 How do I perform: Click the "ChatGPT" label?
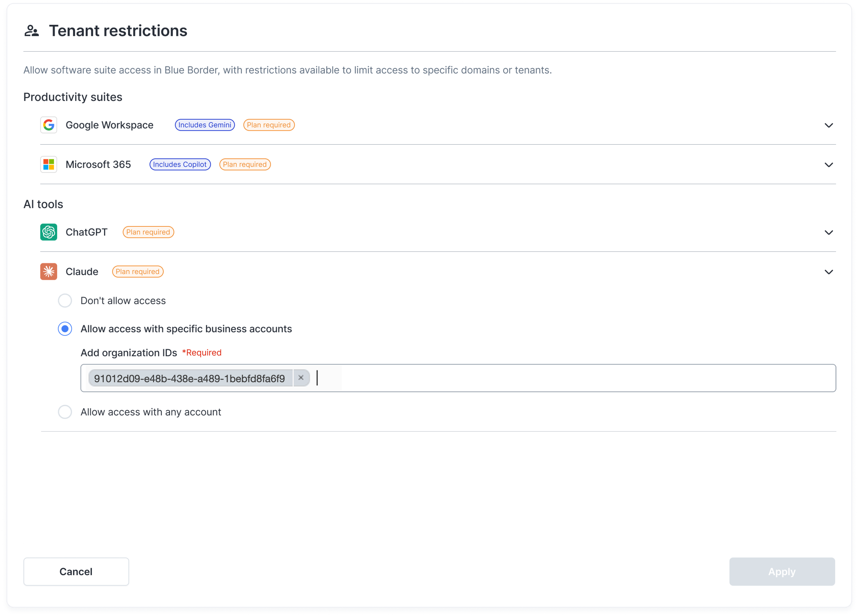[x=87, y=232]
